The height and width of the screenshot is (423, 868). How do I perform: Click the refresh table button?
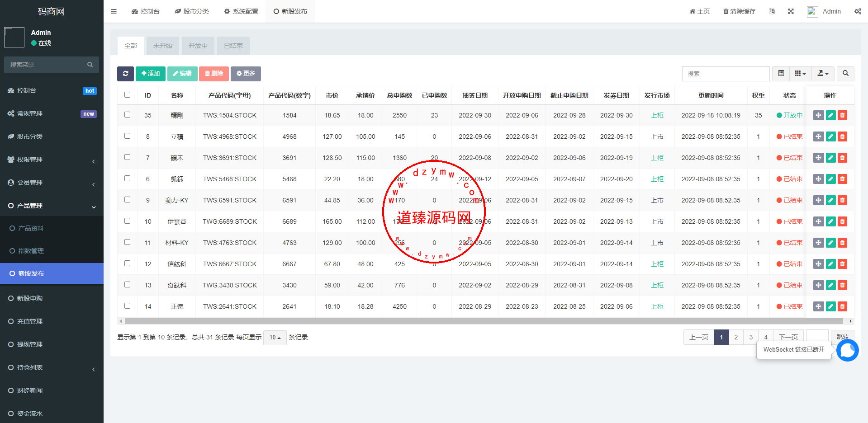(x=125, y=74)
